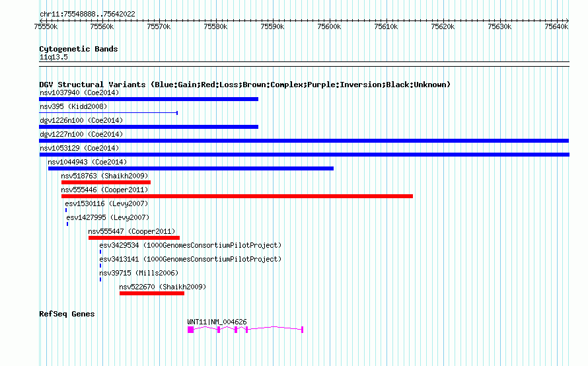This screenshot has height=366, width=588.
Task: Click the 75620k ruler tick label
Action: (443, 26)
